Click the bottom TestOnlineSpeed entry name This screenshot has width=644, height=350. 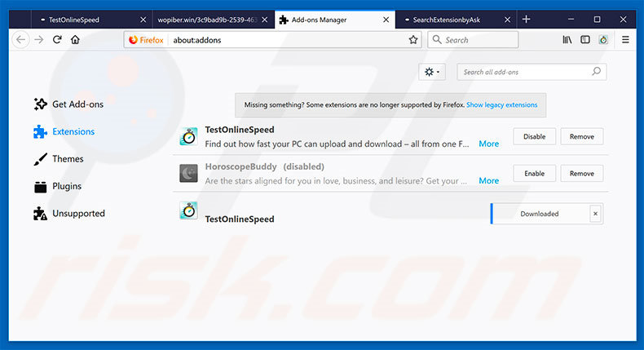click(240, 219)
